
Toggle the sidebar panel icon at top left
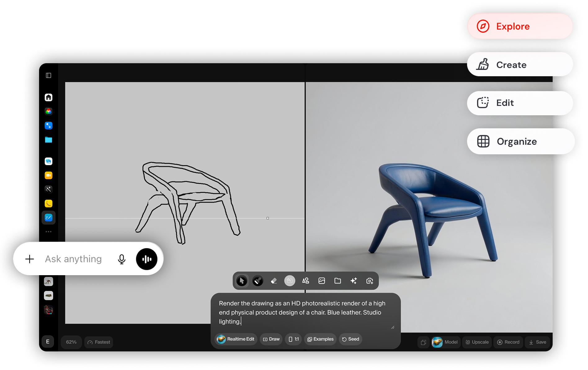point(49,75)
